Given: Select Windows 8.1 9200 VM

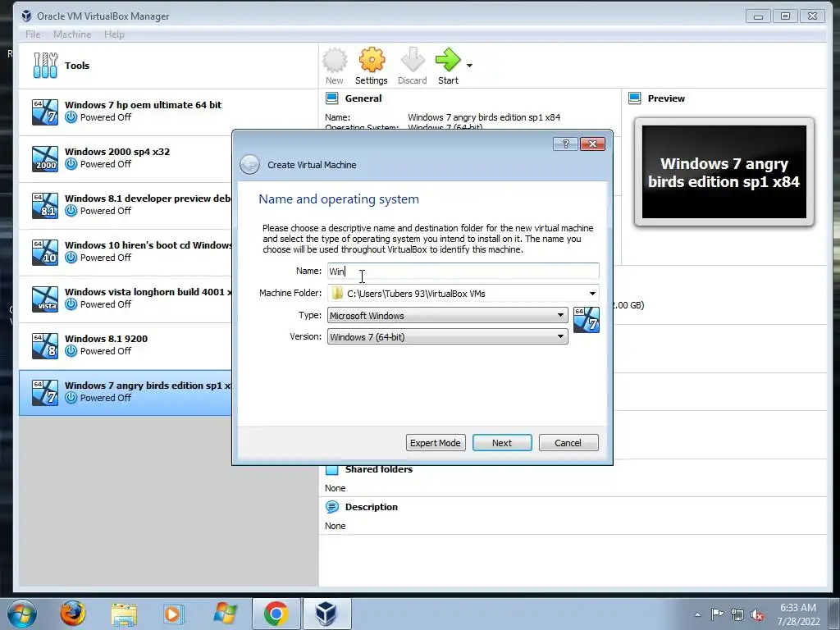Looking at the screenshot, I should pos(126,345).
